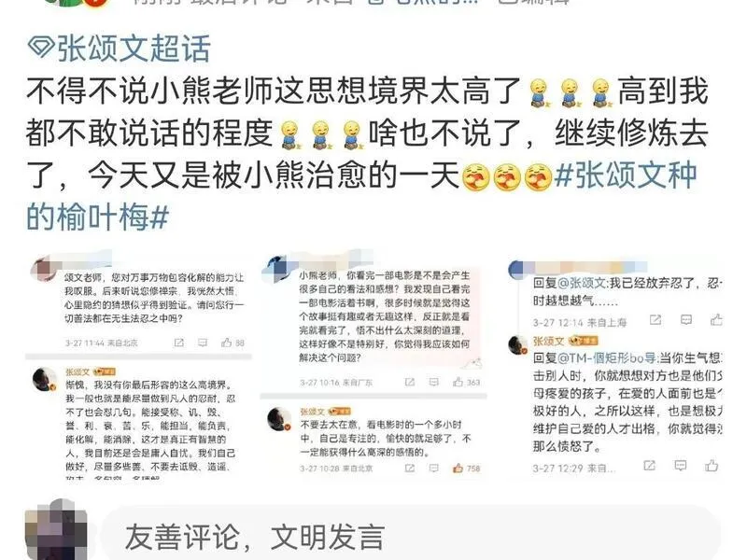Screen dimensions: 747x560
Task: Open the #张颂文种的榆叶梅# hashtag
Action: pyautogui.click(x=362, y=196)
